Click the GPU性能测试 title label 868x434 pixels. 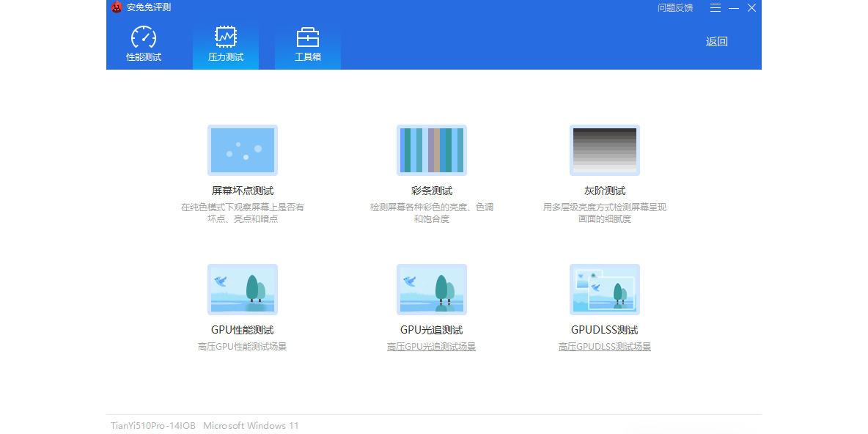click(x=242, y=330)
